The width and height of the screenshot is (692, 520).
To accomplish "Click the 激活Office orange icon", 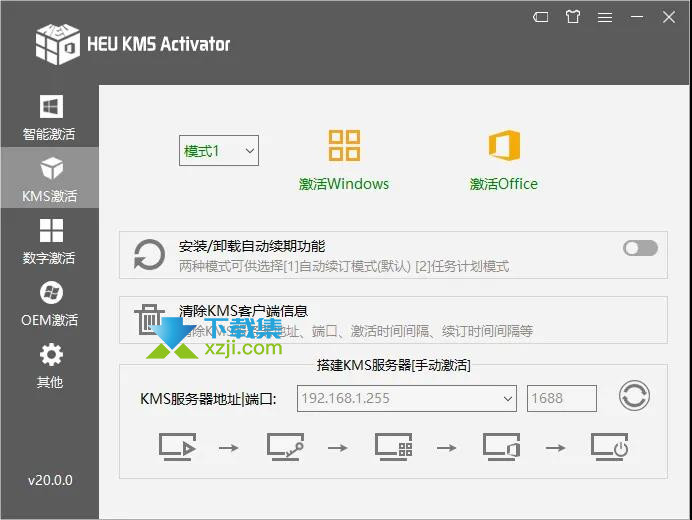I will click(x=504, y=145).
